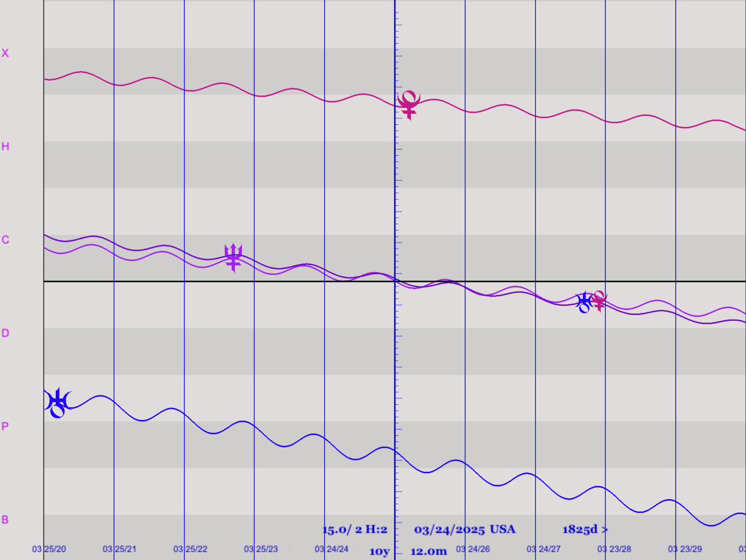Click the 10y time span label

pyautogui.click(x=379, y=551)
